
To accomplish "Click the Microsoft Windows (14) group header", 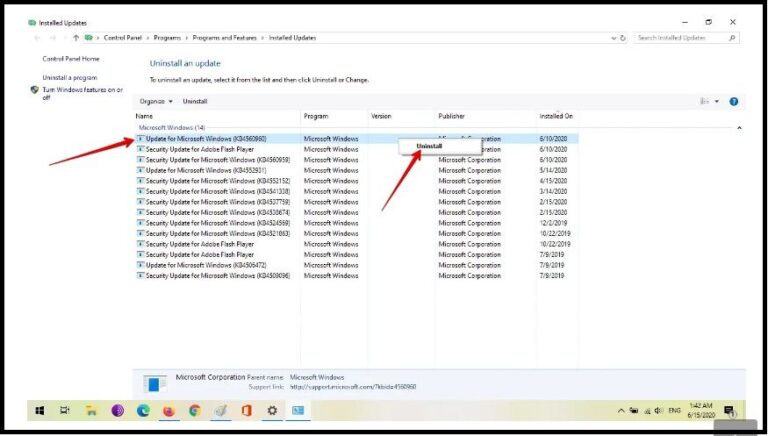I will [172, 128].
